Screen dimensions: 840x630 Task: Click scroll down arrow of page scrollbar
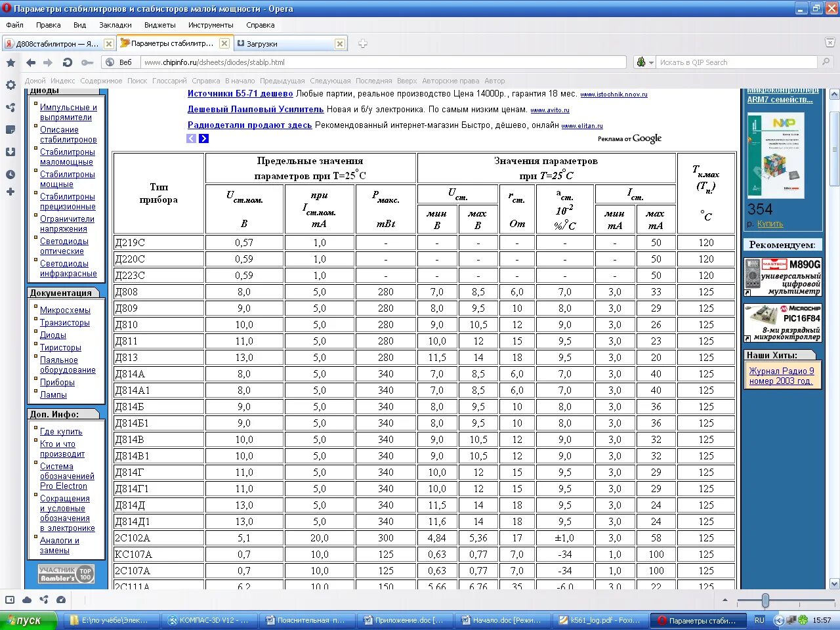pos(834,583)
